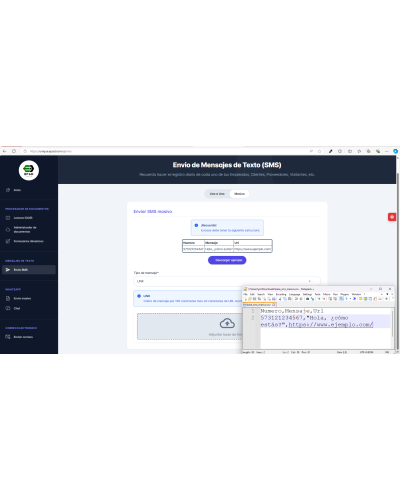400x500 pixels.
Task: Select the open csv file tab in Notepad++
Action: tap(259, 305)
